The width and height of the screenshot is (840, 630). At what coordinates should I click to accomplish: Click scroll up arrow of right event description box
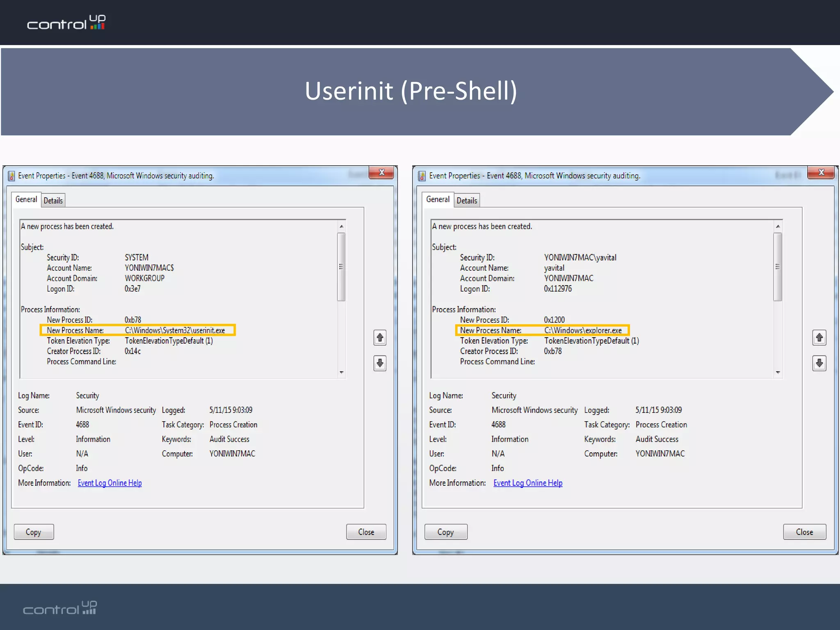778,226
